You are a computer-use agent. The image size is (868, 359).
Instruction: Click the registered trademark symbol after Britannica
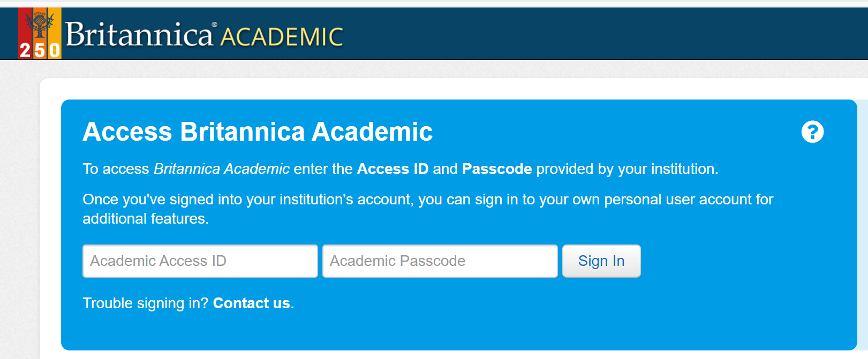tap(215, 25)
